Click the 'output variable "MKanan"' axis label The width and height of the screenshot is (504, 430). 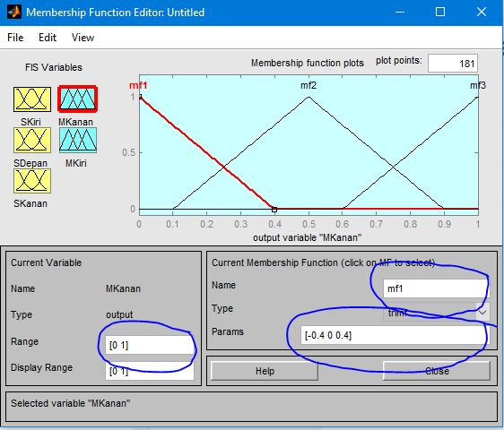coord(308,237)
